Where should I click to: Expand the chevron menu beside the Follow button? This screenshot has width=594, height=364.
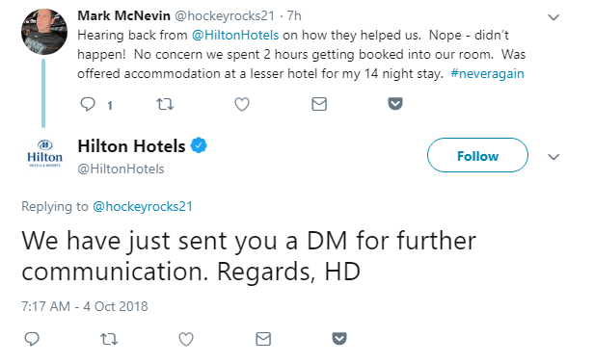coord(553,157)
